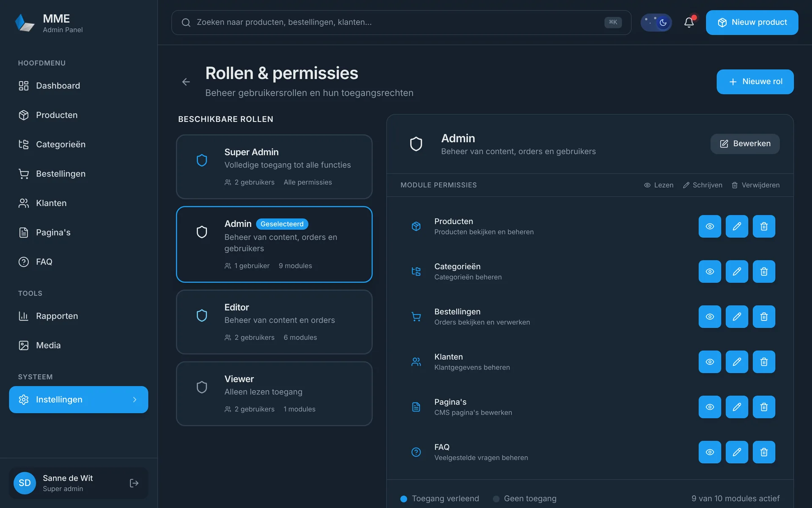Screen dimensions: 812x508
Task: Click the Producten module cube icon
Action: pyautogui.click(x=416, y=226)
